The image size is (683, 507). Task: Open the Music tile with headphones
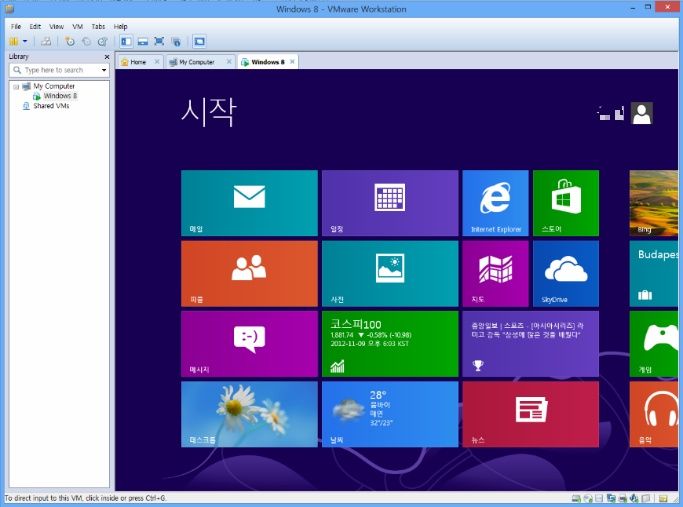coord(654,414)
